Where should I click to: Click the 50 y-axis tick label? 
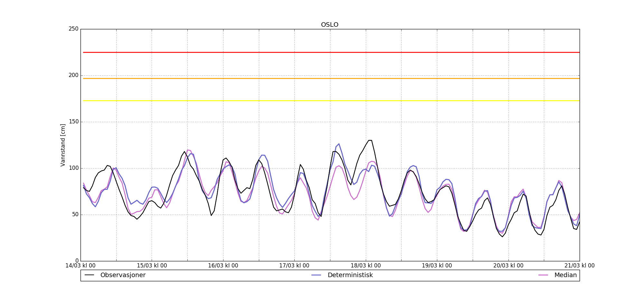point(75,215)
